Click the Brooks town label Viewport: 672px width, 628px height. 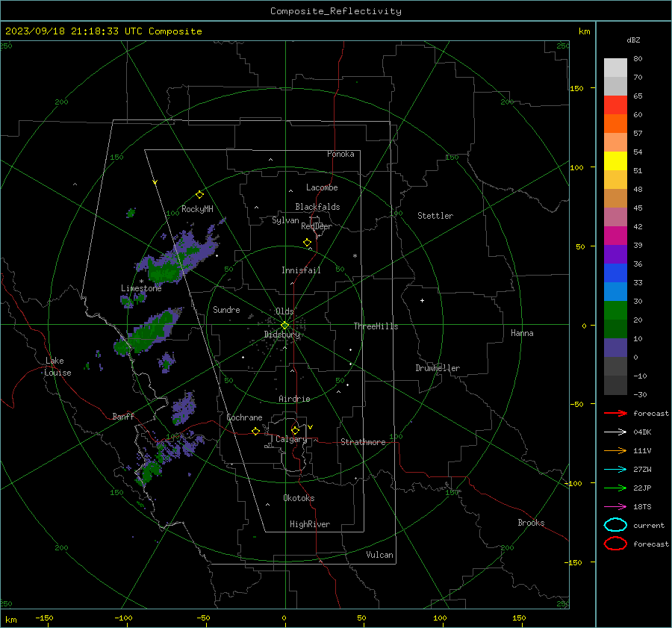point(531,523)
